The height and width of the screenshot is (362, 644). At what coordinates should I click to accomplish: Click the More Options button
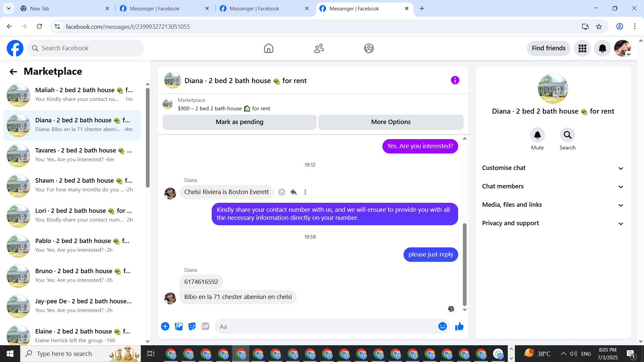390,122
